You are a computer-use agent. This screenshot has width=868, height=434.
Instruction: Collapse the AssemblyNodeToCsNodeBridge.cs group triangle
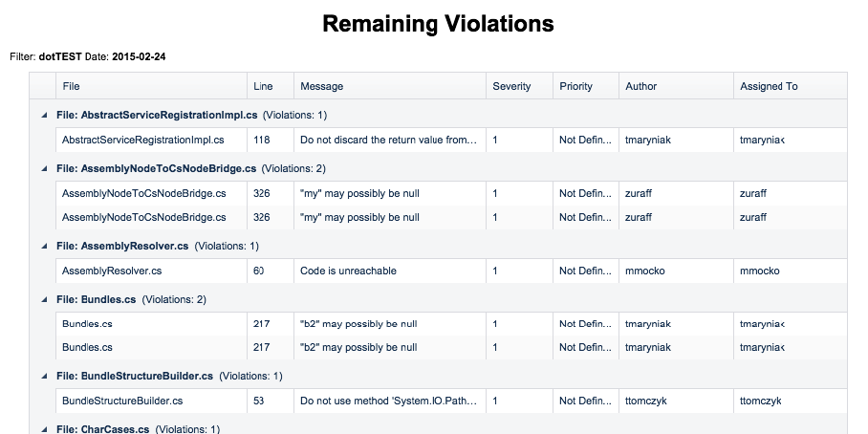click(x=44, y=168)
